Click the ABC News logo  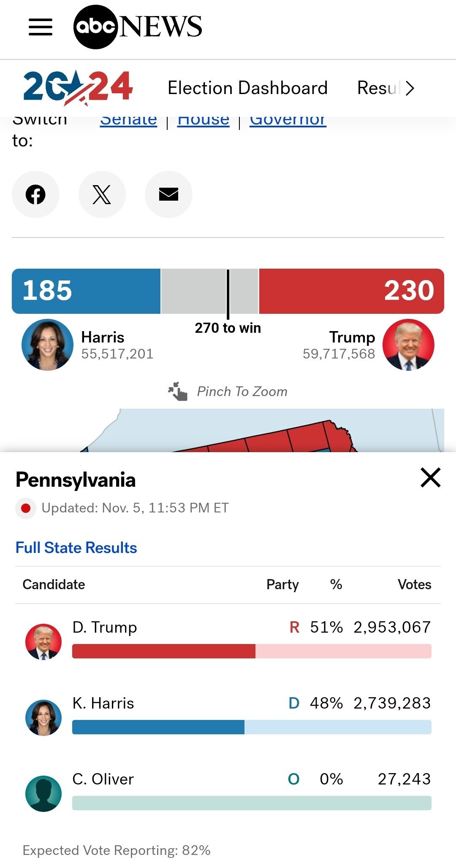point(138,27)
